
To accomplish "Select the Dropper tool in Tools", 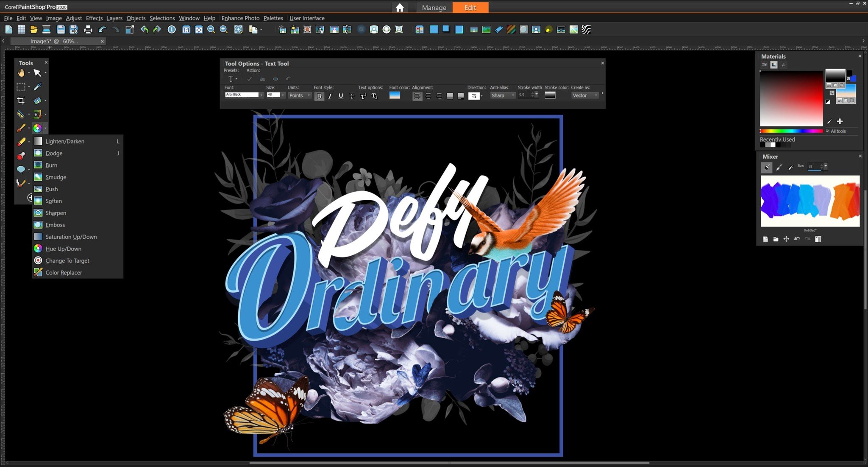I will 37,87.
